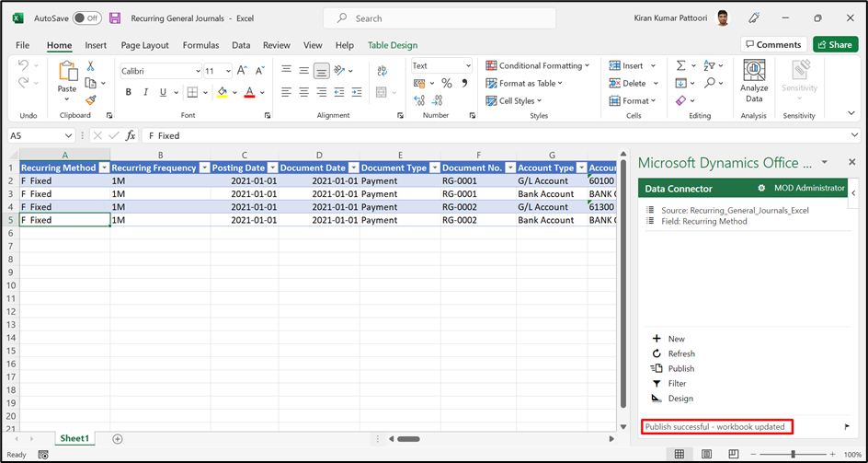The image size is (868, 463).
Task: Switch to the Table Design tab
Action: (393, 45)
